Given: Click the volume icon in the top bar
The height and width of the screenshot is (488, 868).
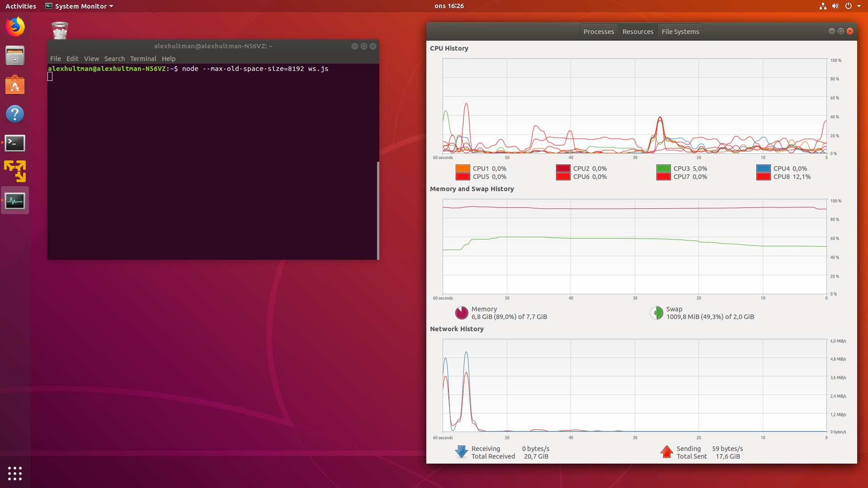Looking at the screenshot, I should point(835,6).
